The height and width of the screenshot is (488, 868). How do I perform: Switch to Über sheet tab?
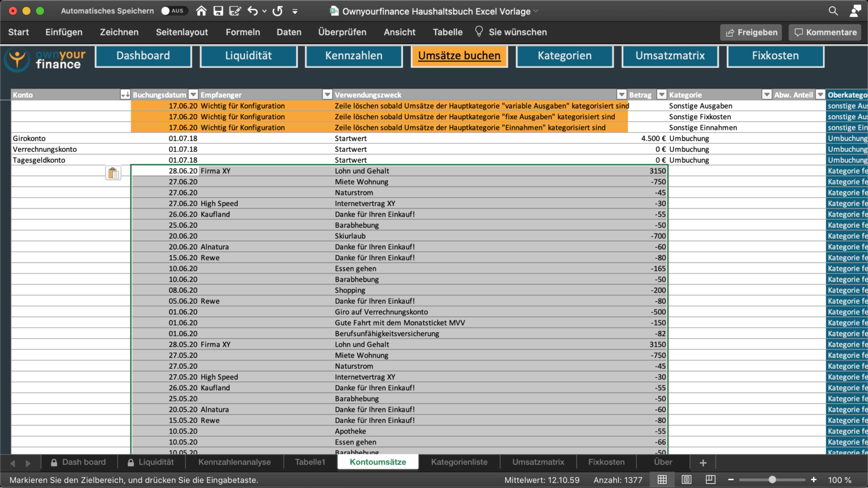[663, 462]
